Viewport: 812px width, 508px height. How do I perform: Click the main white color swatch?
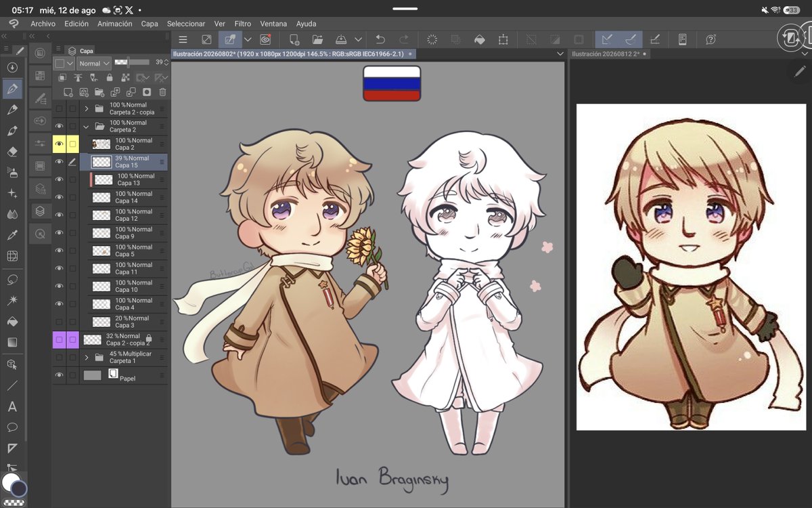pyautogui.click(x=11, y=482)
